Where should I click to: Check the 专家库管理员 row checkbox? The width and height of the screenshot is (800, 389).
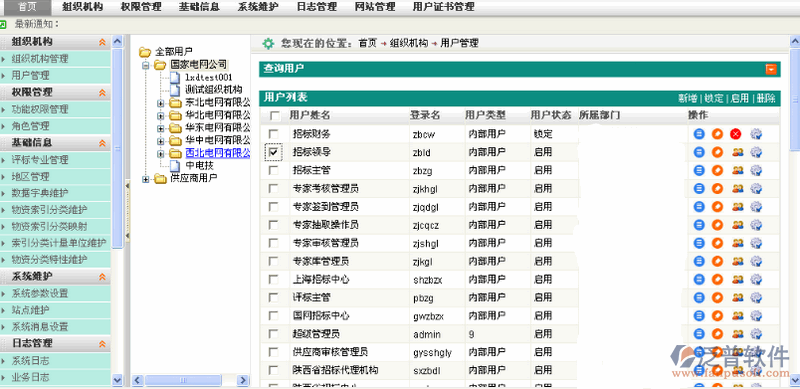click(x=273, y=261)
